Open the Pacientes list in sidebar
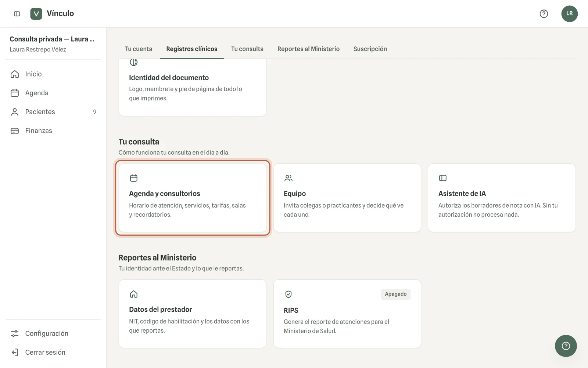The width and height of the screenshot is (588, 368). (53, 112)
